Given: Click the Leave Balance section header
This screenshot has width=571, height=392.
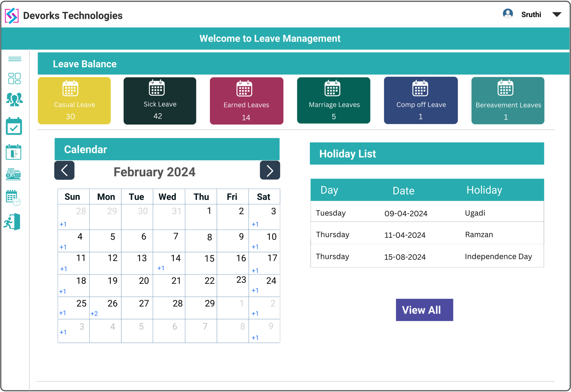Looking at the screenshot, I should coord(84,64).
